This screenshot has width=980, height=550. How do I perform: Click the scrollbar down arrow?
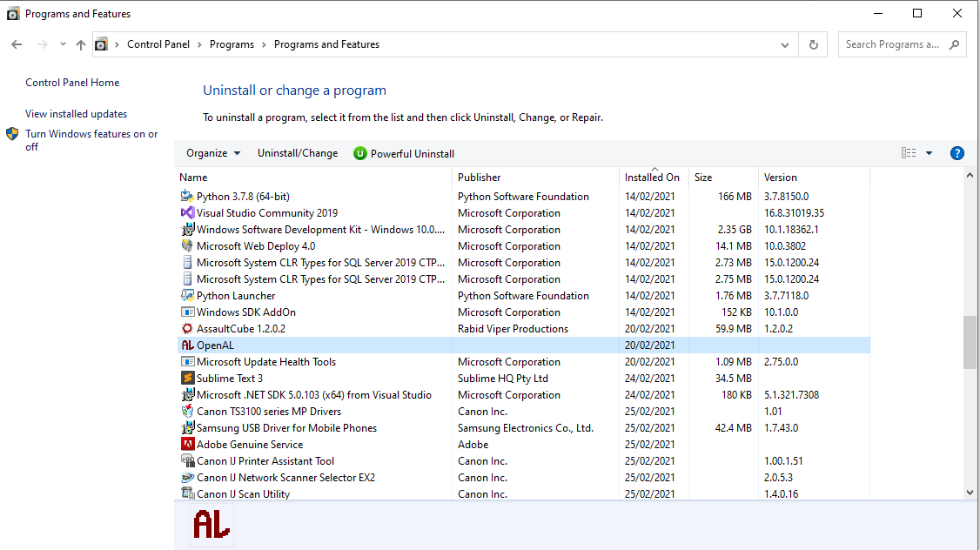click(970, 493)
